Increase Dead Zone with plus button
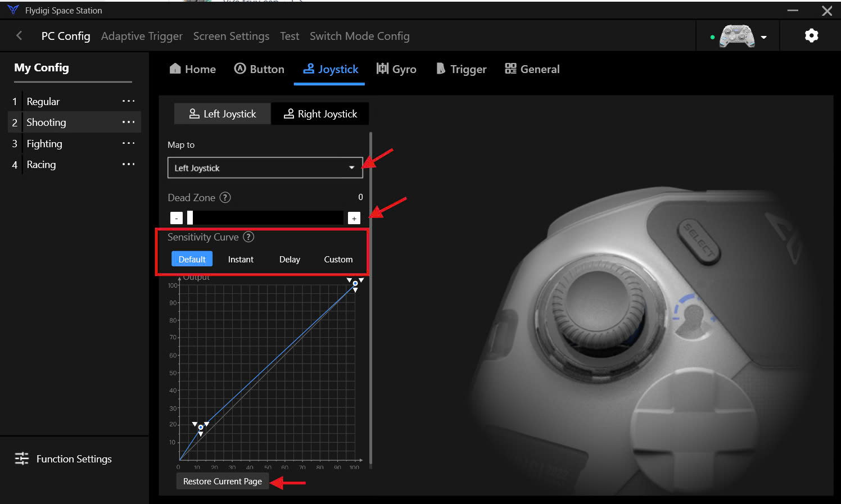The image size is (841, 504). tap(354, 218)
